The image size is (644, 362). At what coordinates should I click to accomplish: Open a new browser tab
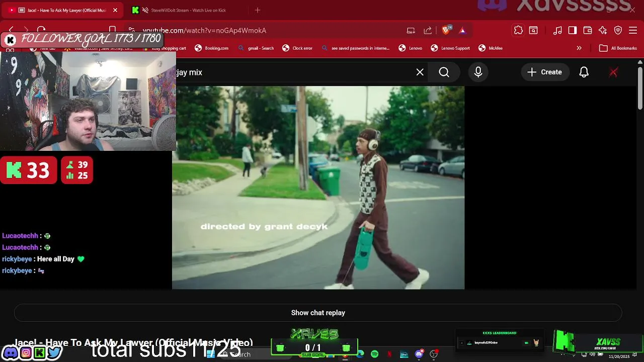tap(258, 10)
